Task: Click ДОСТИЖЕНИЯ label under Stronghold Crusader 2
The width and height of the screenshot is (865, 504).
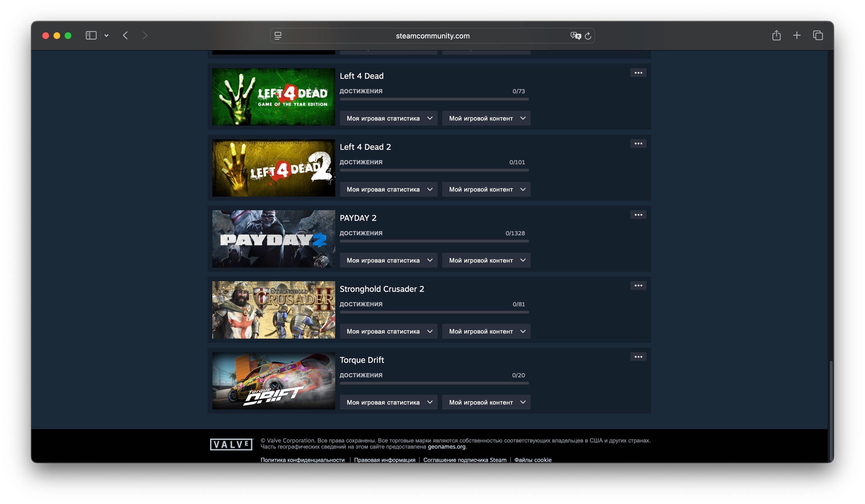Action: pyautogui.click(x=361, y=304)
